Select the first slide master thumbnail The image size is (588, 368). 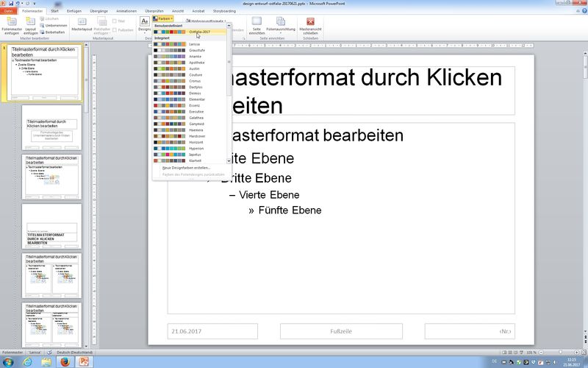click(x=46, y=73)
